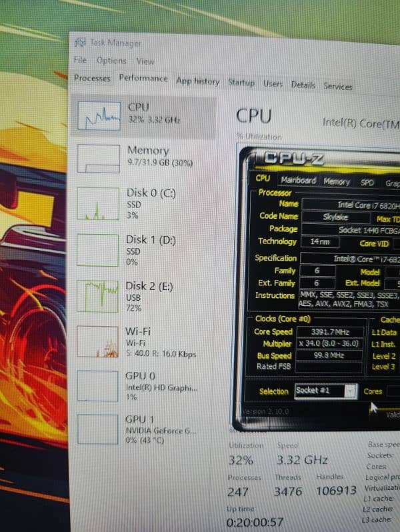Open the File menu
This screenshot has height=532, width=400.
pyautogui.click(x=80, y=60)
